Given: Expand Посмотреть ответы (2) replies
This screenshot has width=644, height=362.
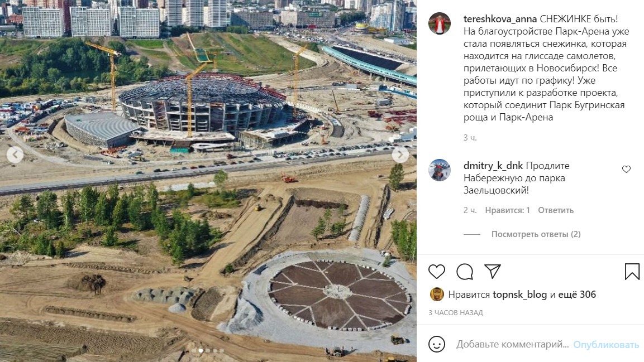Looking at the screenshot, I should (x=536, y=234).
